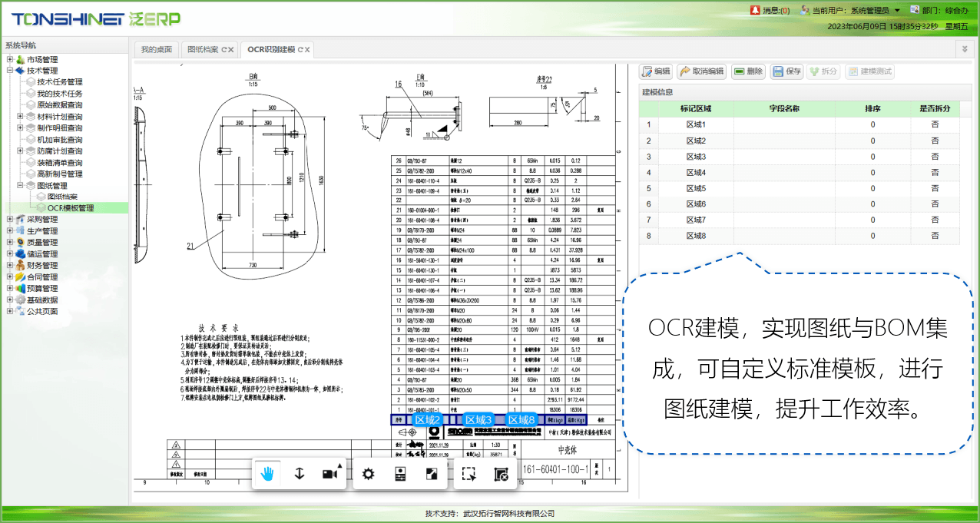Screen dimensions: 980x523
Task: Activate the dashed rectangle region select tool
Action: point(468,474)
